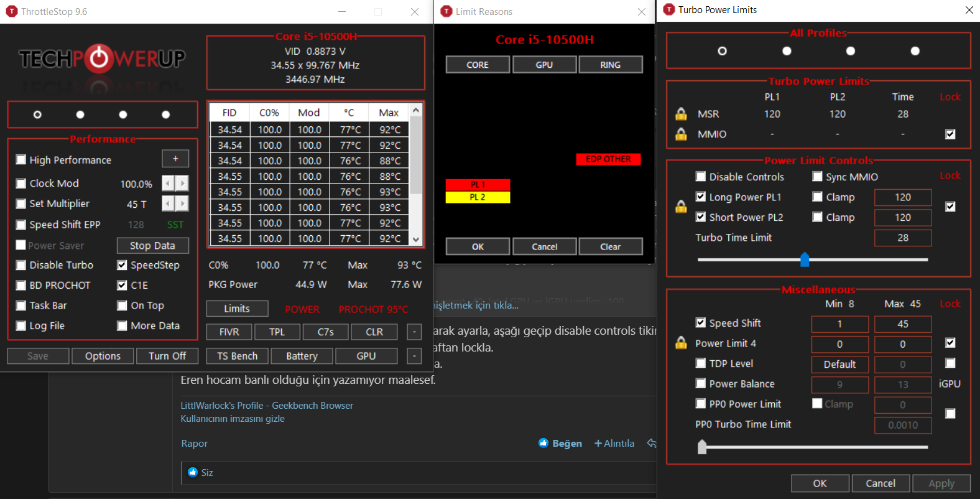Toggle the Sync MMIO checkbox
980x499 pixels.
click(x=818, y=177)
